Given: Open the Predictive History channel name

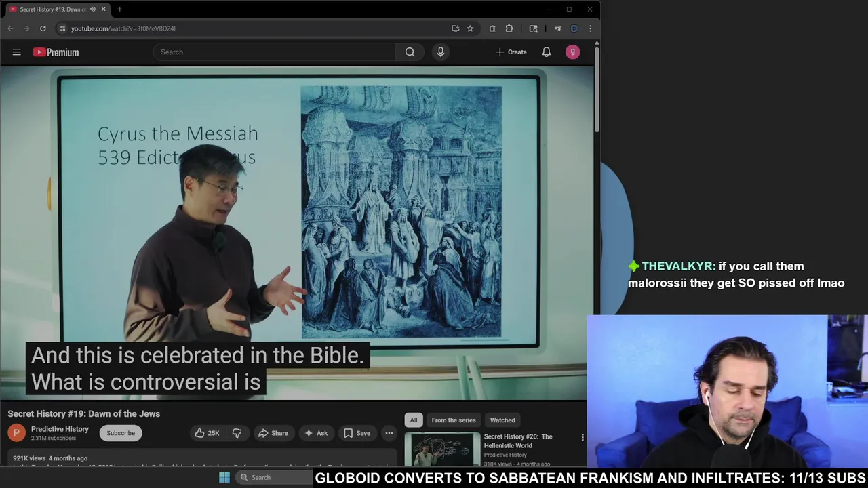Looking at the screenshot, I should tap(60, 429).
